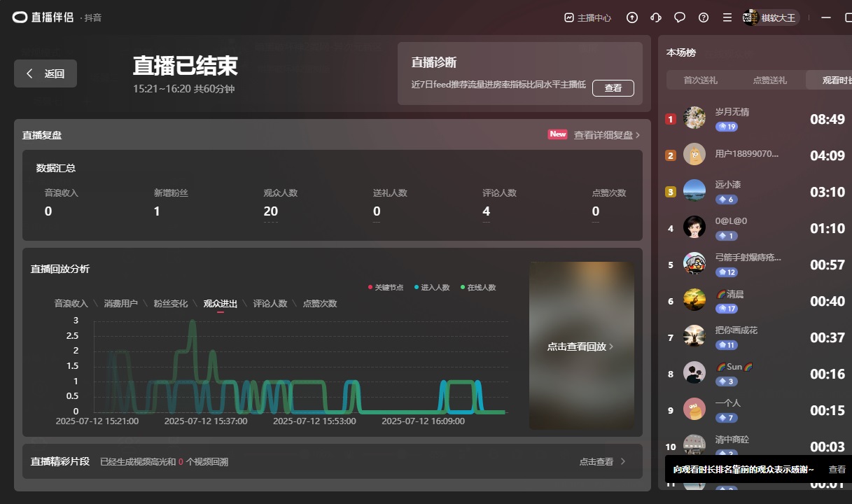Viewport: 852px width, 504px height.
Task: Open the help question mark icon
Action: pos(704,17)
